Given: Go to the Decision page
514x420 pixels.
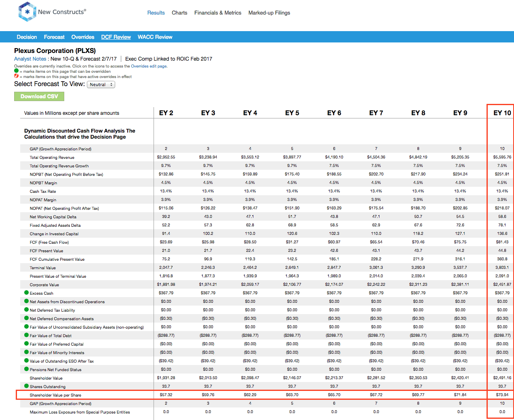Looking at the screenshot, I should 27,37.
